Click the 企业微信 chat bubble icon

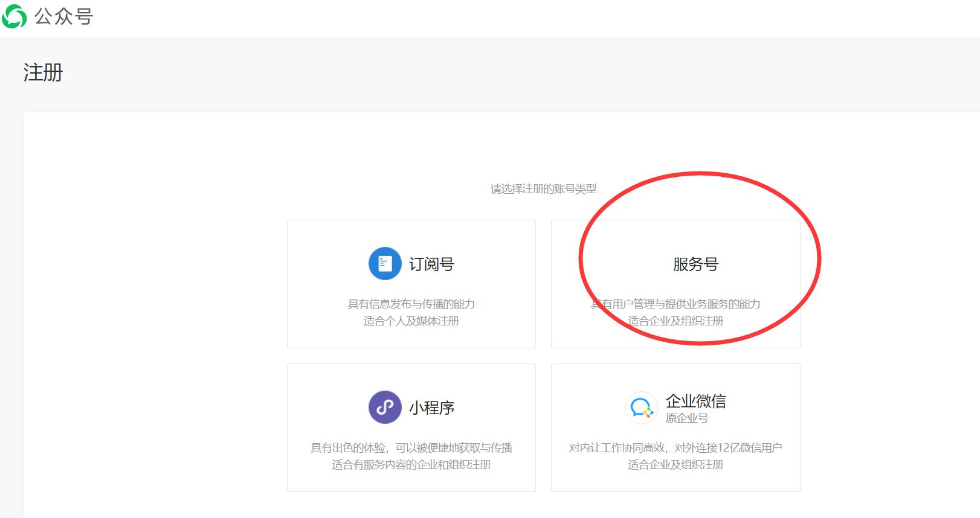point(642,408)
